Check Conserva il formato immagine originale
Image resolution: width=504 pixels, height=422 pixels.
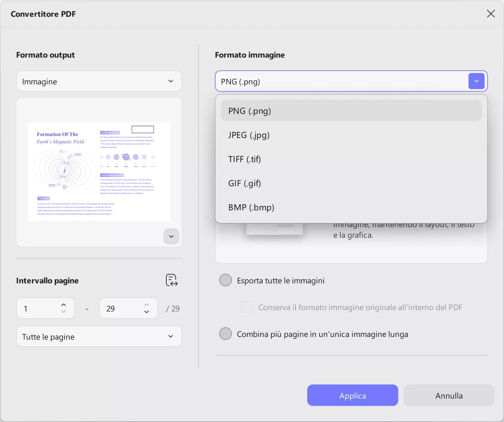(247, 307)
